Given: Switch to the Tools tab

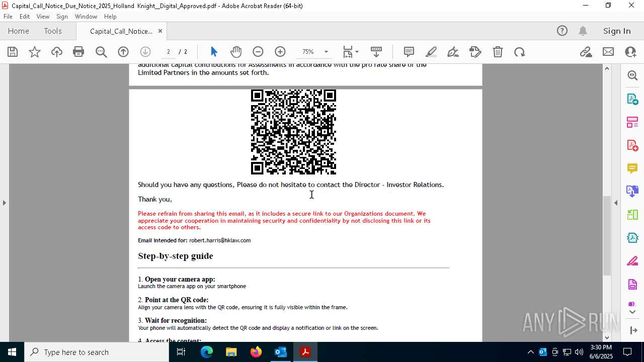Looking at the screenshot, I should [53, 31].
